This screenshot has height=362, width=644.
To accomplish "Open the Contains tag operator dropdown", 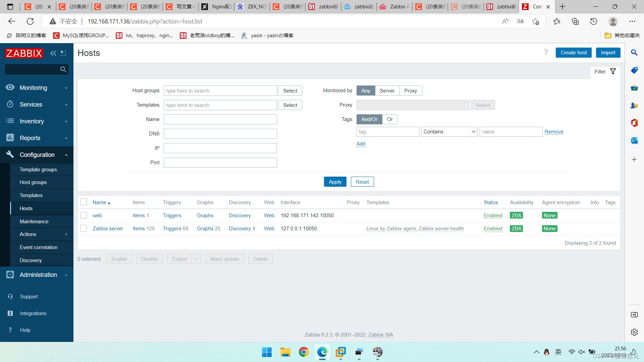I will click(449, 132).
